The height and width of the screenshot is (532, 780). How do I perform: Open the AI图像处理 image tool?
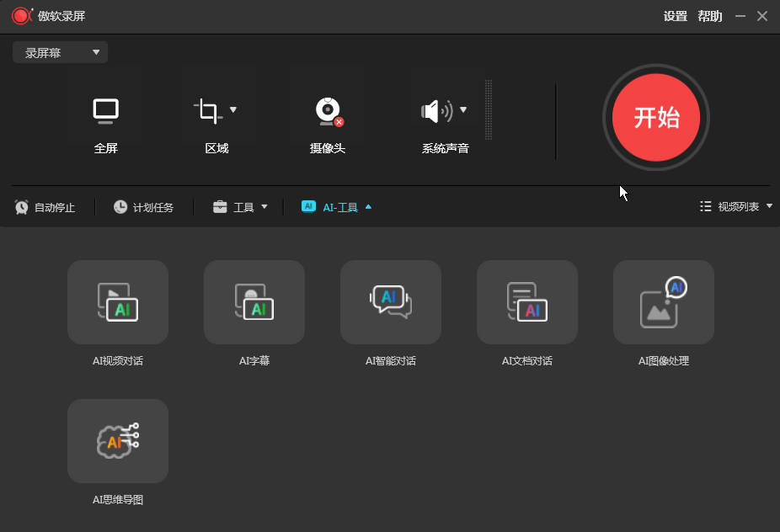[664, 302]
